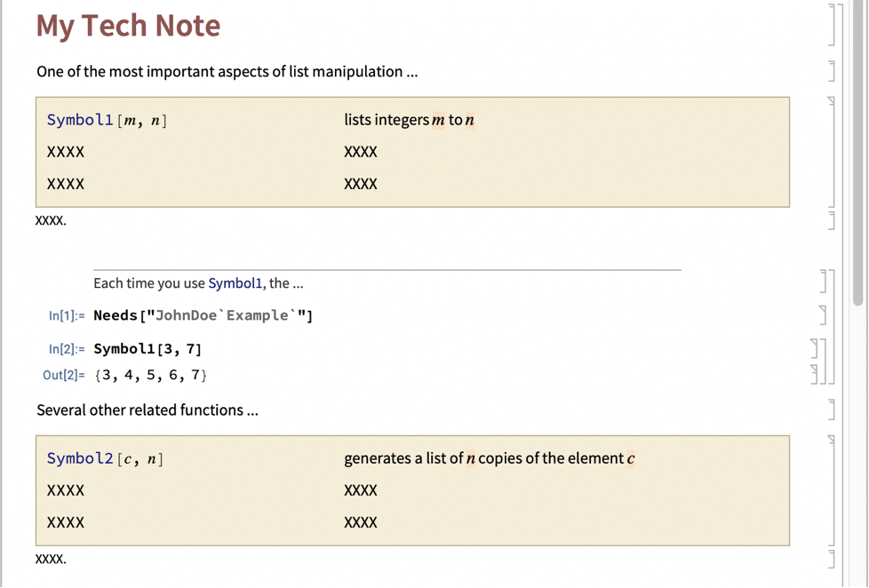This screenshot has height=588, width=869.
Task: Click the Symbol1[m, n] function entry
Action: [x=107, y=120]
